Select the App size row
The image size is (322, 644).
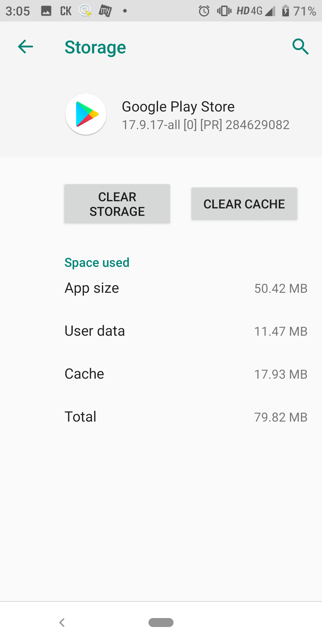[x=161, y=288]
